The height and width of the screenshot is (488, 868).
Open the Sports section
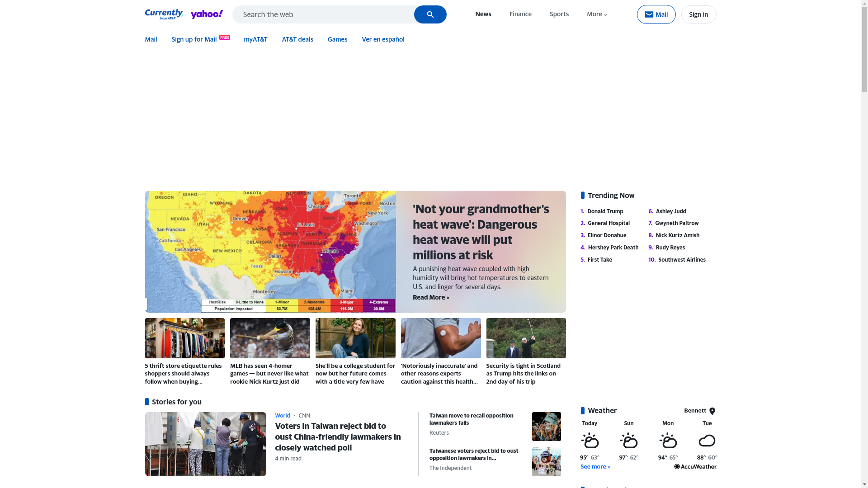(x=559, y=14)
